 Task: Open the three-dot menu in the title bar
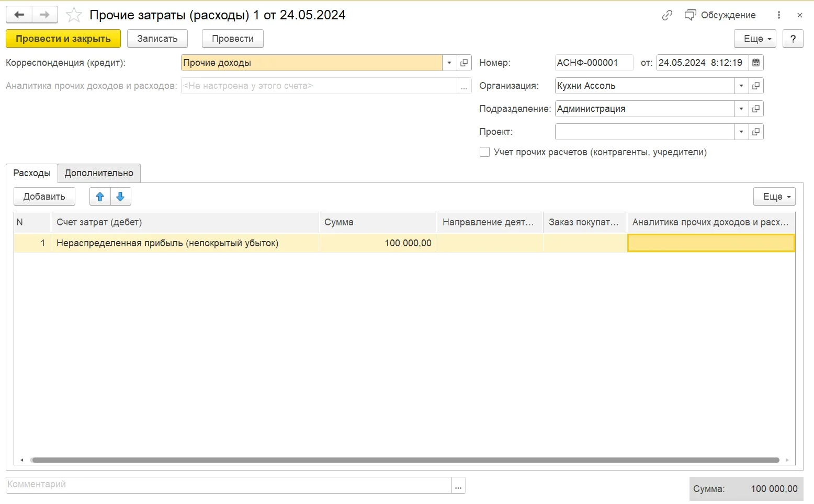click(x=779, y=15)
